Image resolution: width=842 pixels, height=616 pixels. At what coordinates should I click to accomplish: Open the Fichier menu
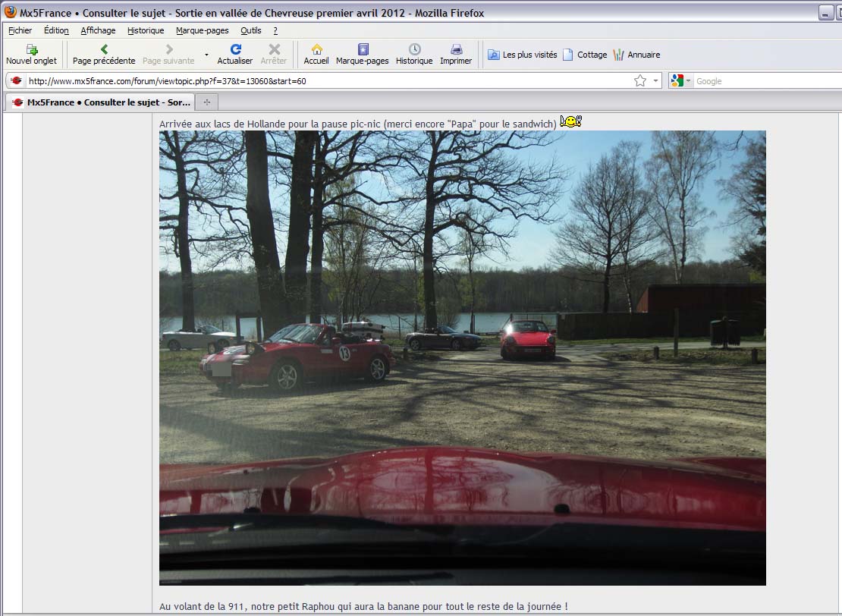[x=20, y=30]
